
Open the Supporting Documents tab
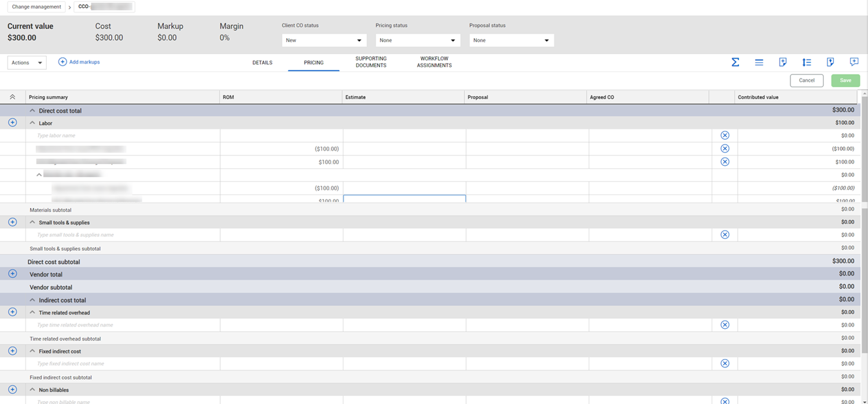(x=371, y=62)
